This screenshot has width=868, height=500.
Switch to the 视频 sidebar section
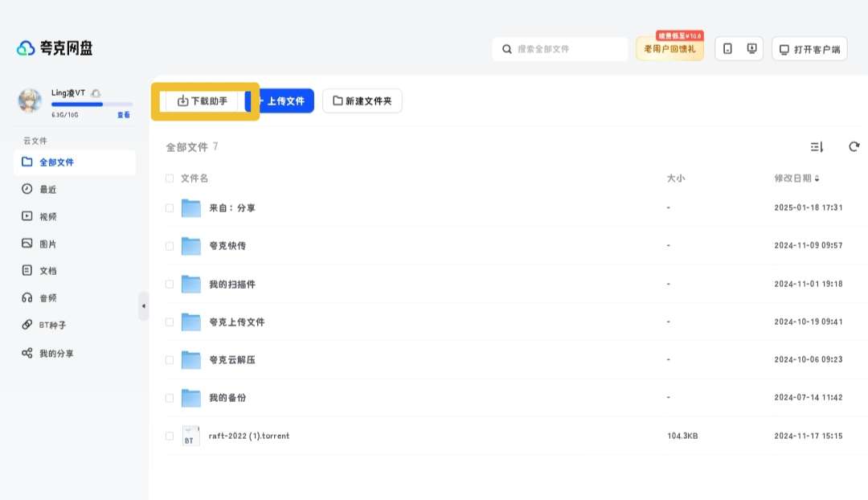pos(47,216)
